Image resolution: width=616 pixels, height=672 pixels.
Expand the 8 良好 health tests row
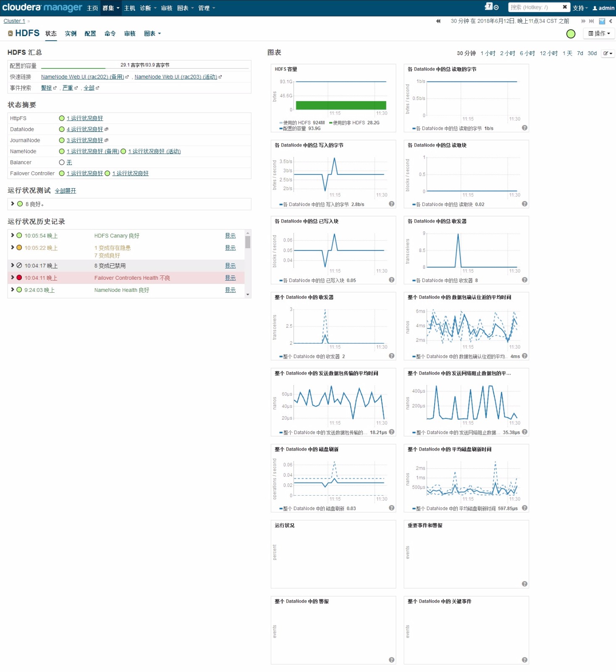point(12,203)
